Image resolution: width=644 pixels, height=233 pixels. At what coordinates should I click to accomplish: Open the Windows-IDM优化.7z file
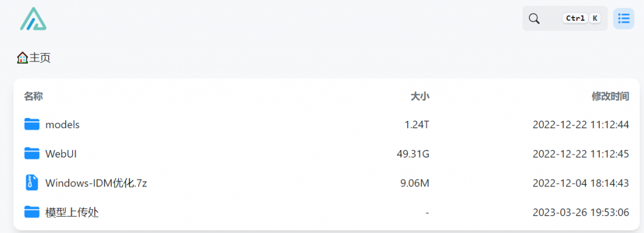pos(96,183)
